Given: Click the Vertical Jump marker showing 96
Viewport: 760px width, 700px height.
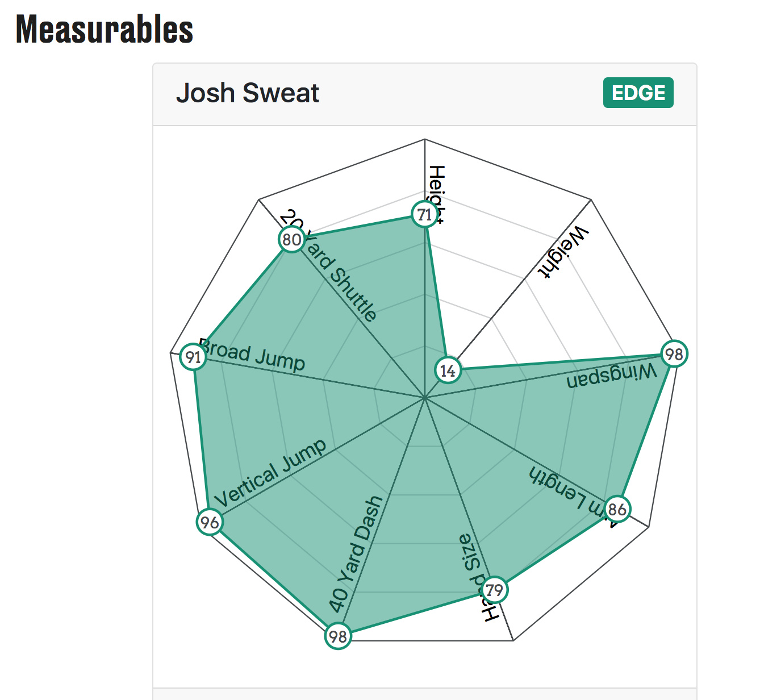Looking at the screenshot, I should click(x=210, y=522).
